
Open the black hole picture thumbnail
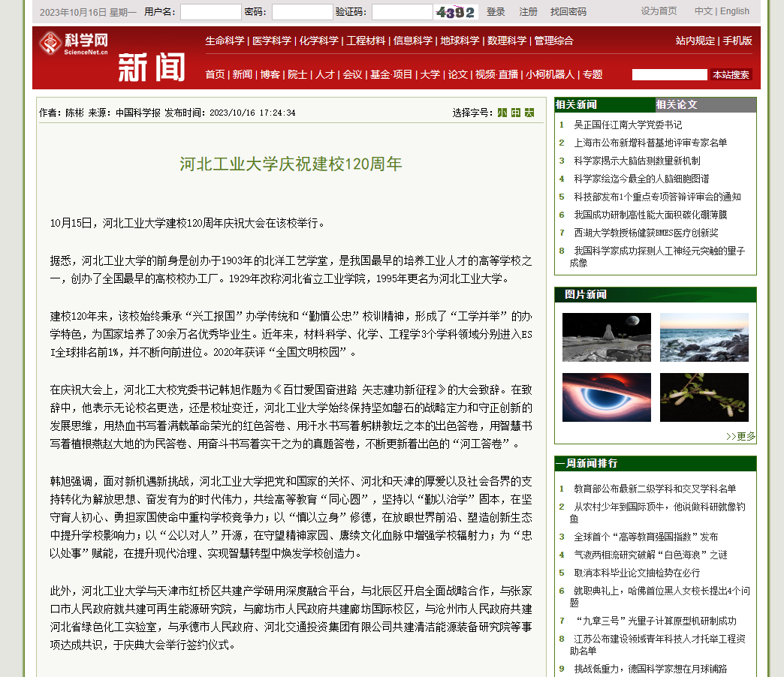tap(607, 397)
